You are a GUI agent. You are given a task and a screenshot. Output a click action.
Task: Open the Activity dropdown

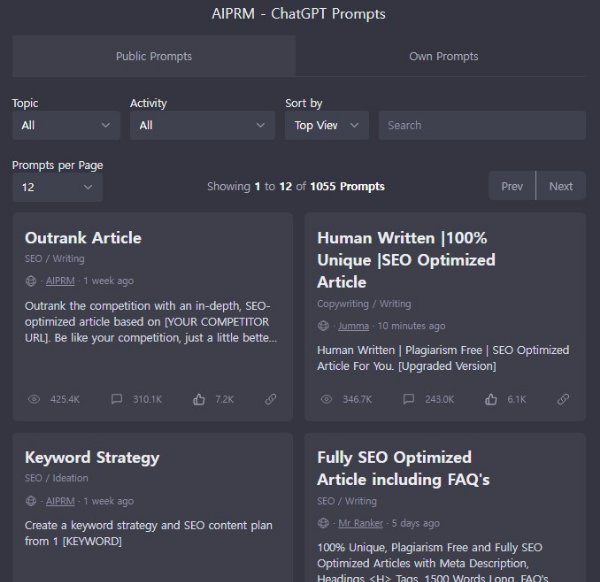tap(202, 126)
